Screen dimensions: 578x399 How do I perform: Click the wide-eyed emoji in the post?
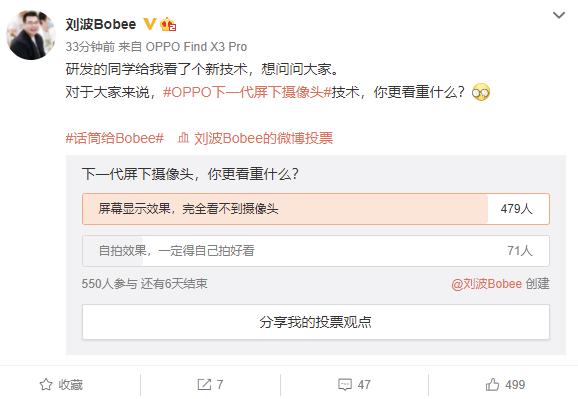481,92
